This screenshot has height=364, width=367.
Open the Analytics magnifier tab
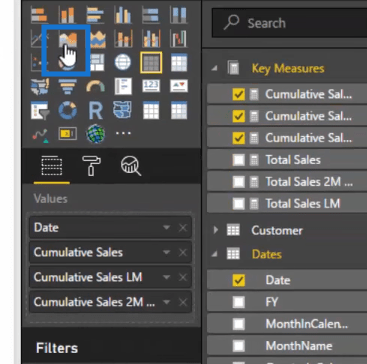pos(131,166)
